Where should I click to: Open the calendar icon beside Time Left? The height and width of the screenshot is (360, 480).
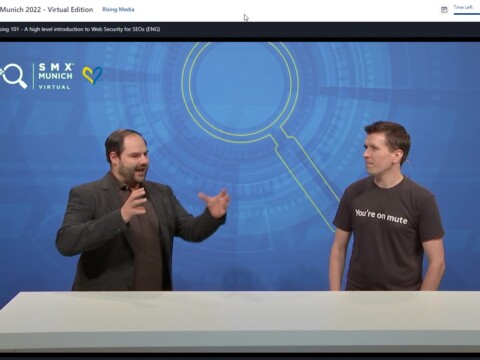pos(444,10)
